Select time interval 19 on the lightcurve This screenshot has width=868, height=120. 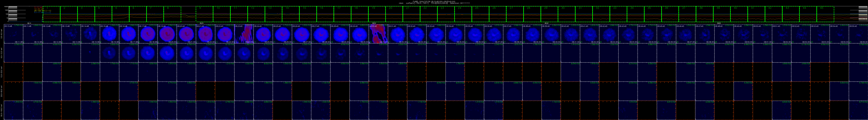[x=377, y=14]
